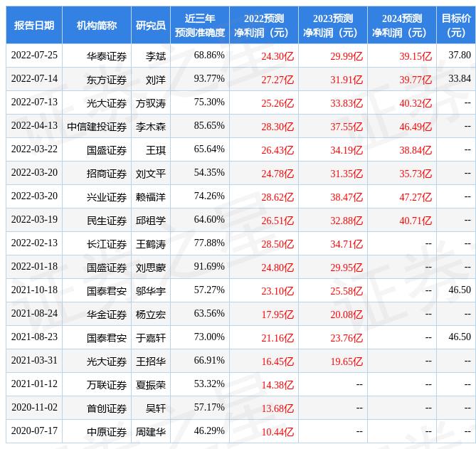This screenshot has height=449, width=476.
Task: Select the 东方证券 institution cell
Action: tap(107, 79)
